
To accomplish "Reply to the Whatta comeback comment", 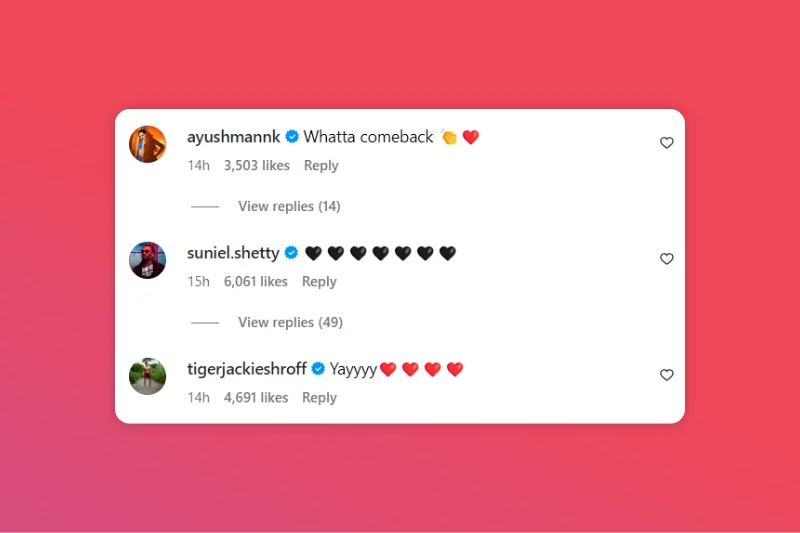I will 321,165.
